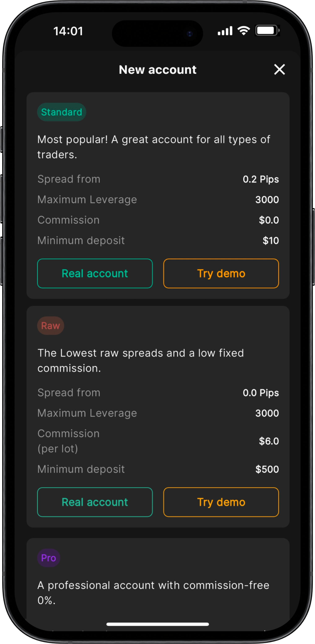Tap the Wi-Fi icon in status bar
This screenshot has width=315, height=644.
(244, 30)
